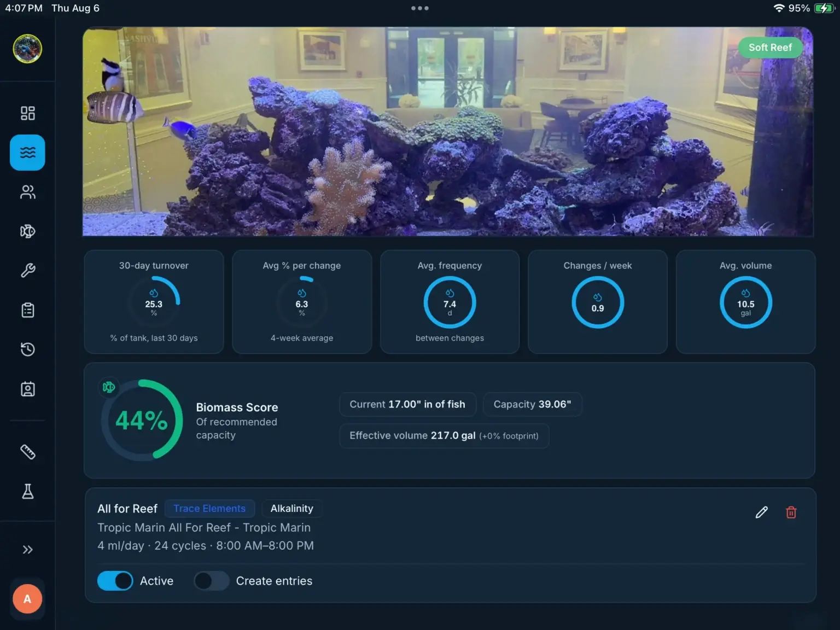
Task: Delete All for Reef with trash icon
Action: [791, 512]
